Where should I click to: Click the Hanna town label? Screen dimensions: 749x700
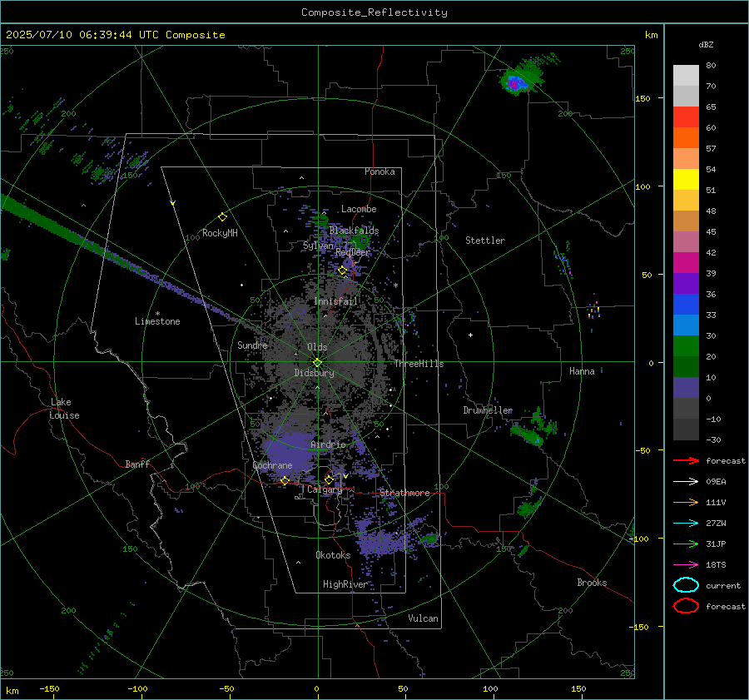coord(582,371)
